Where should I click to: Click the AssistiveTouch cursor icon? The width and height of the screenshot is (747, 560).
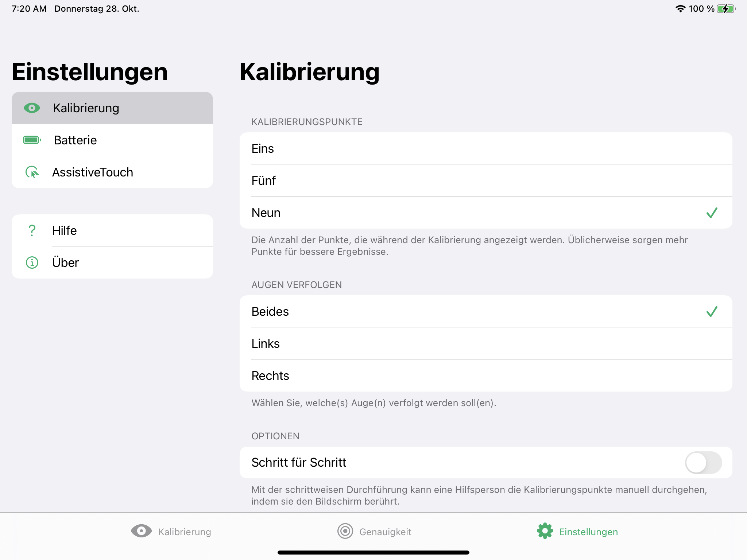[x=32, y=172]
